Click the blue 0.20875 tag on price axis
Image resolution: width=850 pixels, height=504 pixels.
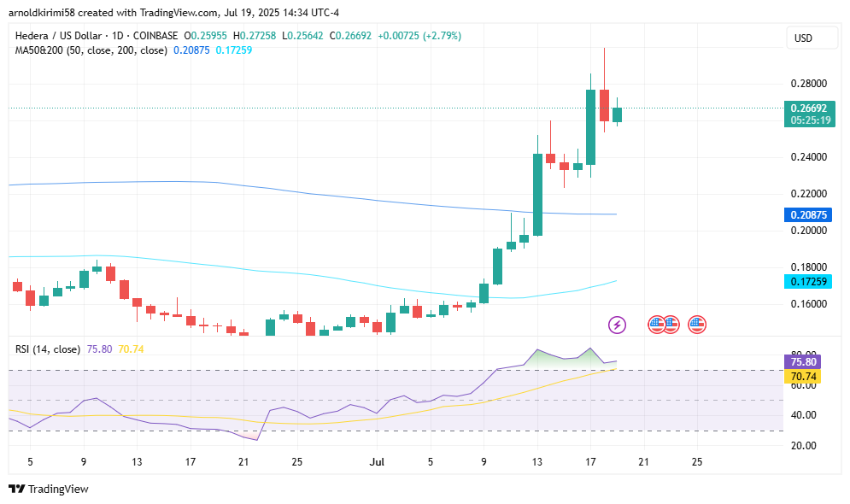(808, 214)
